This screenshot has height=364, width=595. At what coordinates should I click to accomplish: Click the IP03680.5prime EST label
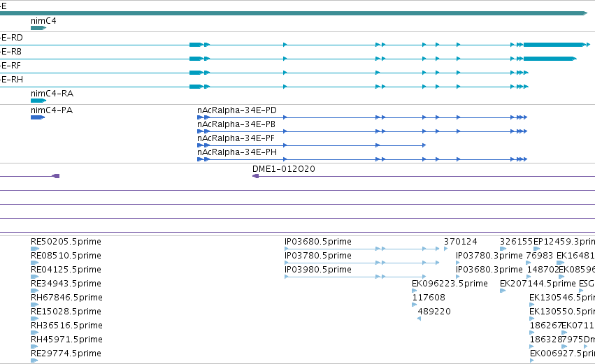pos(318,242)
